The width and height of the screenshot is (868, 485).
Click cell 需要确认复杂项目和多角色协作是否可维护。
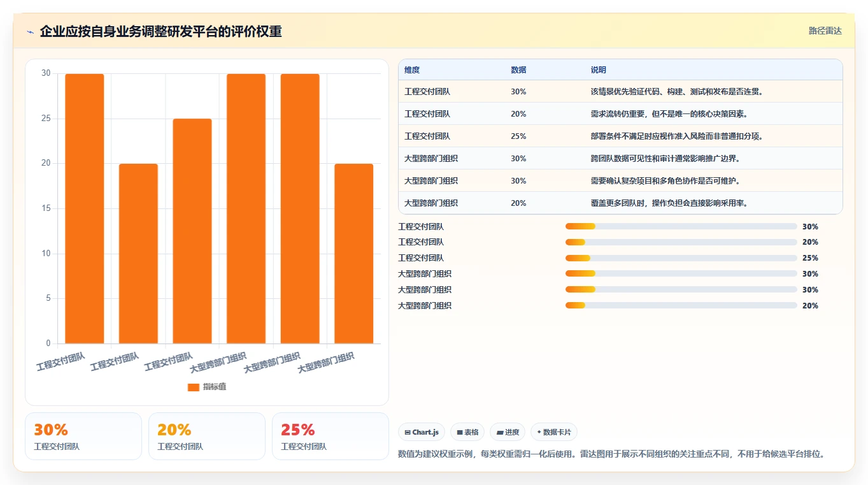tap(666, 181)
